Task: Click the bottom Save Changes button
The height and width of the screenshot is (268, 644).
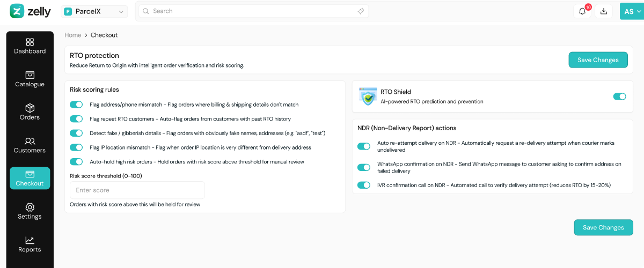Action: [603, 227]
